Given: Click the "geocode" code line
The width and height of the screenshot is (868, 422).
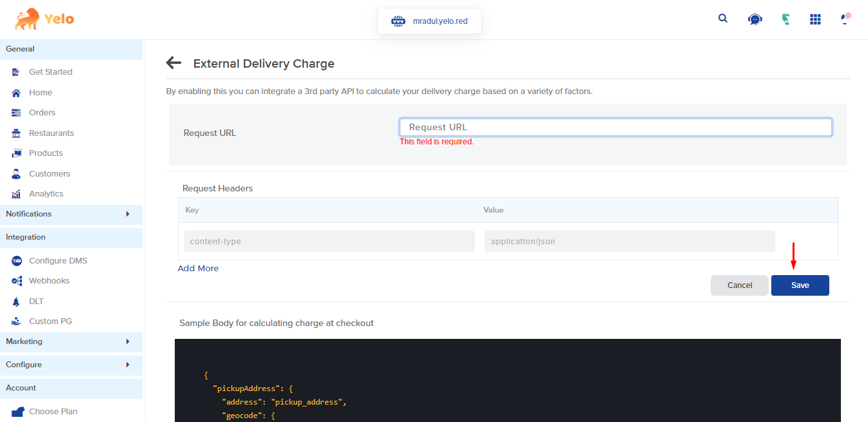Looking at the screenshot, I should [x=249, y=416].
